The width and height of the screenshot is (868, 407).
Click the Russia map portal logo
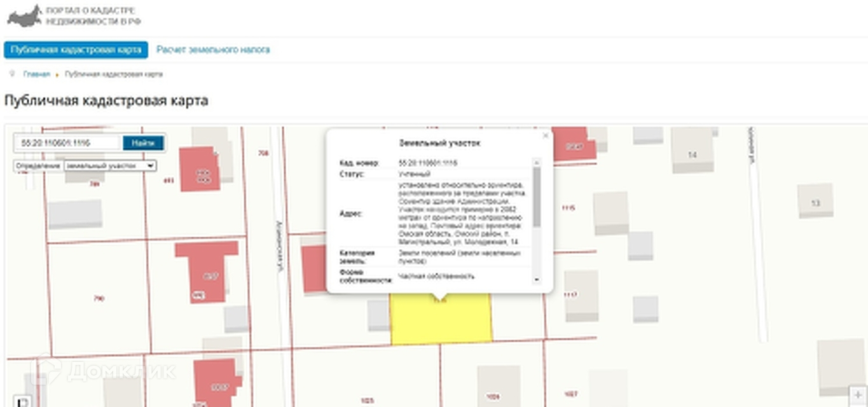point(24,15)
